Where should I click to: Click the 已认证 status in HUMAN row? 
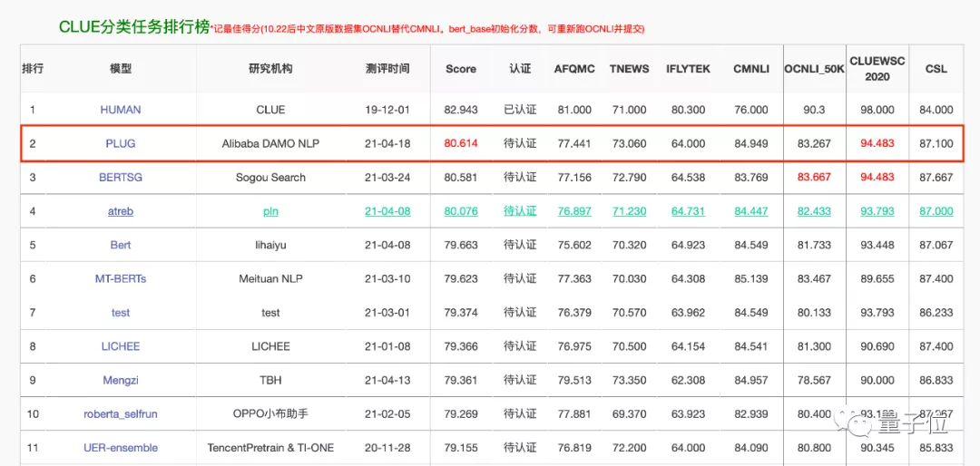pyautogui.click(x=520, y=110)
